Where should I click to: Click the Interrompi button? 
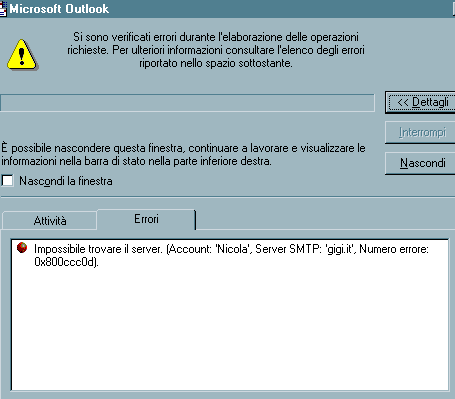coord(420,132)
